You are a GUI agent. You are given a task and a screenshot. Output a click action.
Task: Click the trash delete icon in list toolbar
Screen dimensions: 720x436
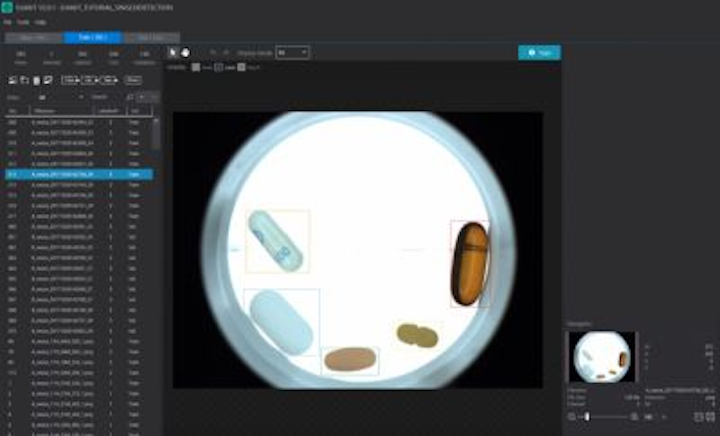tap(36, 80)
